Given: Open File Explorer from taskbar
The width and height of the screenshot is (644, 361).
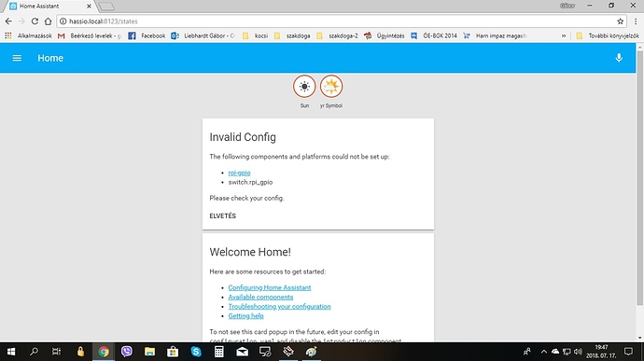Looking at the screenshot, I should [x=149, y=352].
